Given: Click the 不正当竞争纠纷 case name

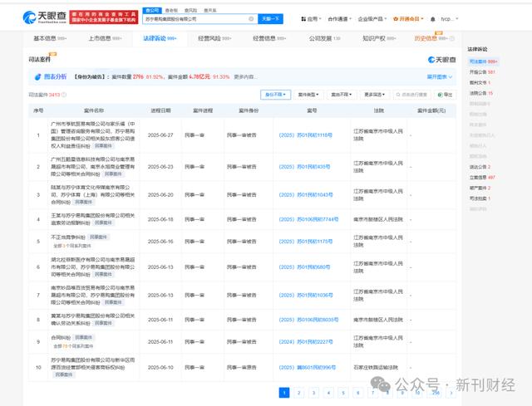Looking at the screenshot, I should (68, 237).
